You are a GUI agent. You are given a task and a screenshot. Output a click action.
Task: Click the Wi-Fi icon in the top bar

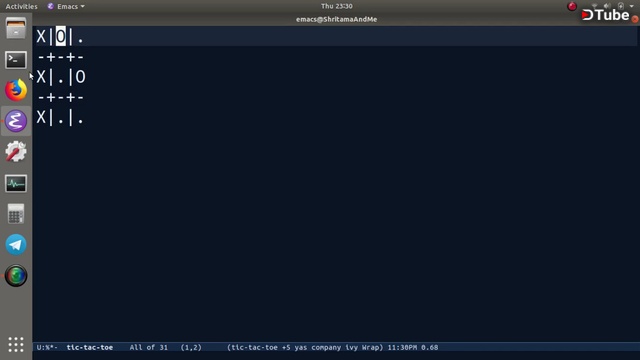[x=594, y=6]
